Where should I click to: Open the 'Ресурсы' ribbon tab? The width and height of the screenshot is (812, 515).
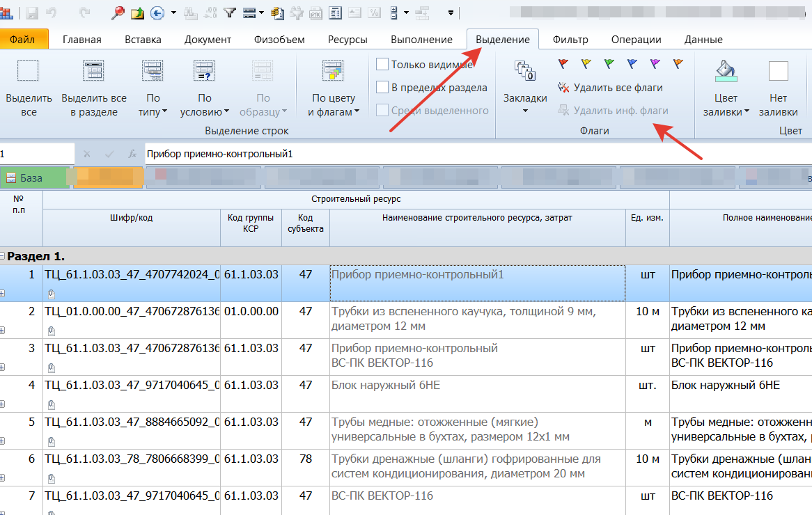click(x=348, y=40)
